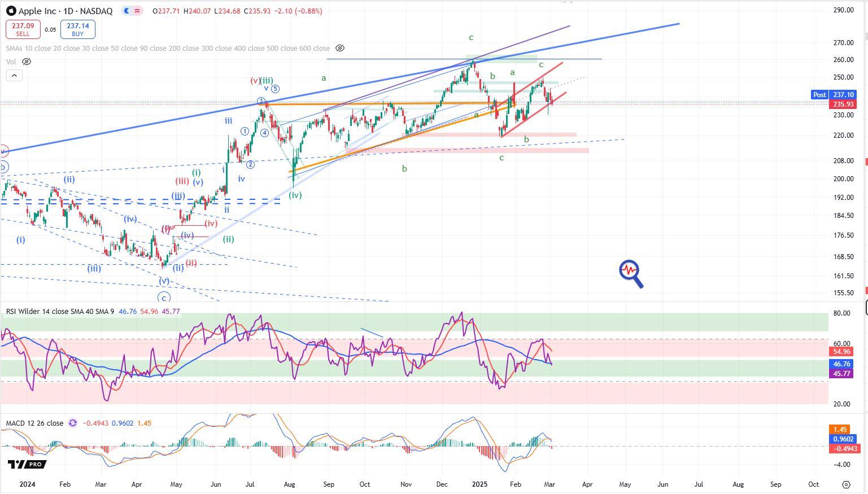Select the green 'c' label at the December top
868x494 pixels.
click(471, 38)
